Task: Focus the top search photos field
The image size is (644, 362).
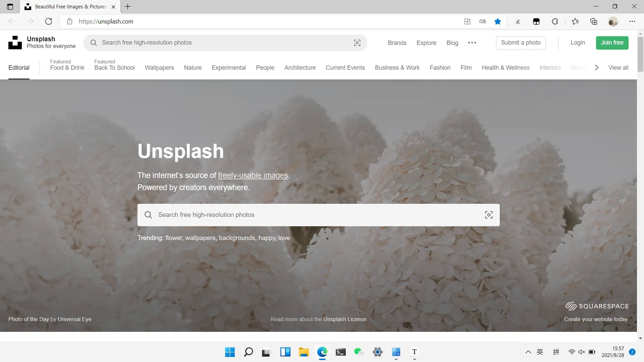Action: pos(225,43)
